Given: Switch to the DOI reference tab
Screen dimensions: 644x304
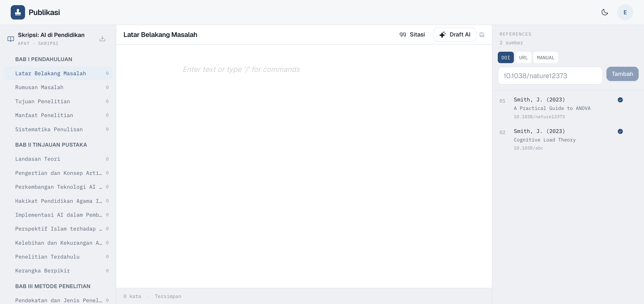Looking at the screenshot, I should point(506,58).
